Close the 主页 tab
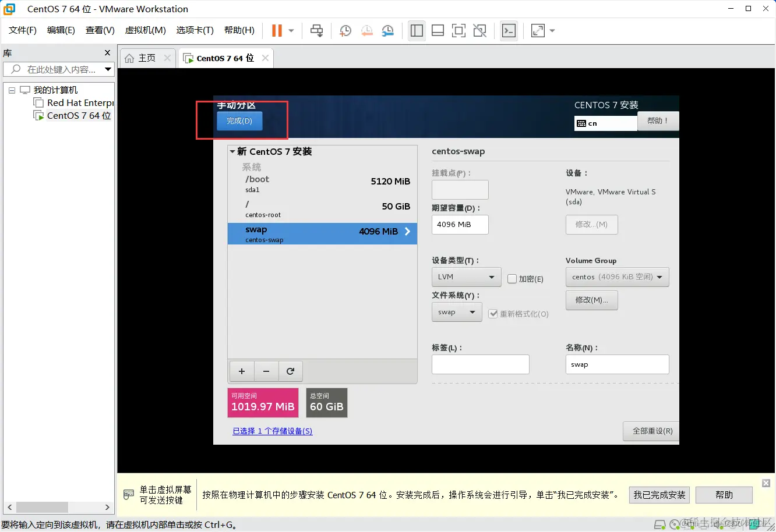This screenshot has height=532, width=776. (x=168, y=58)
